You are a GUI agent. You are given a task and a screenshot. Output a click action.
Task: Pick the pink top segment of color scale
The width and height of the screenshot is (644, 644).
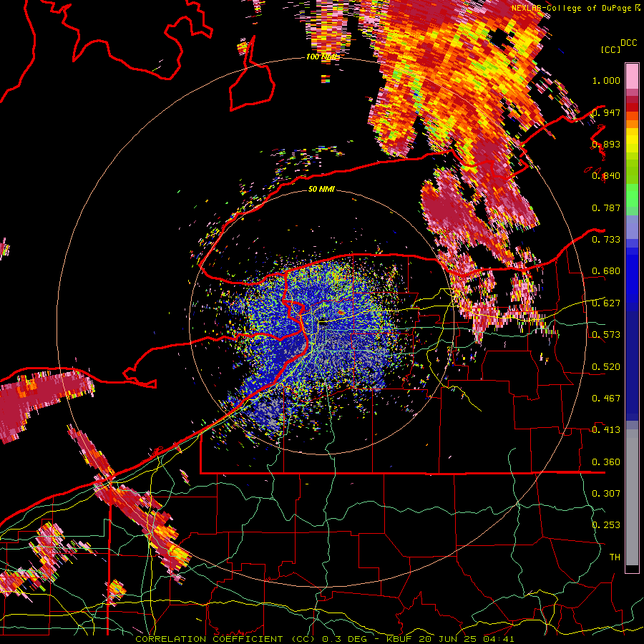click(632, 76)
